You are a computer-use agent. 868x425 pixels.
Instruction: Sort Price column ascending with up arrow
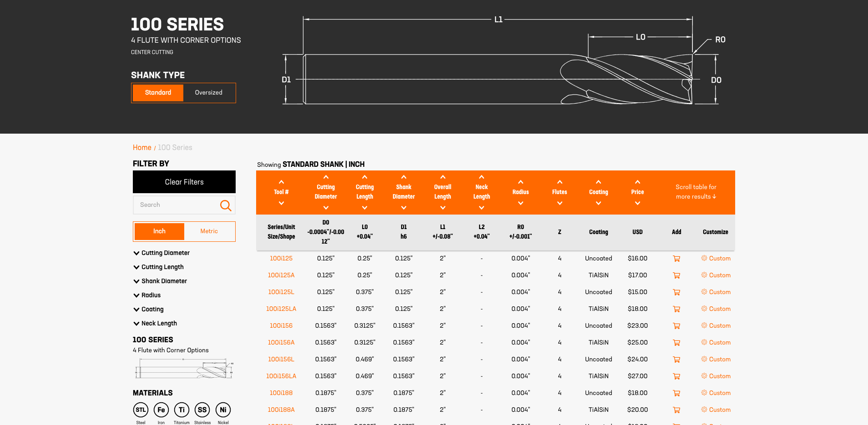point(637,182)
